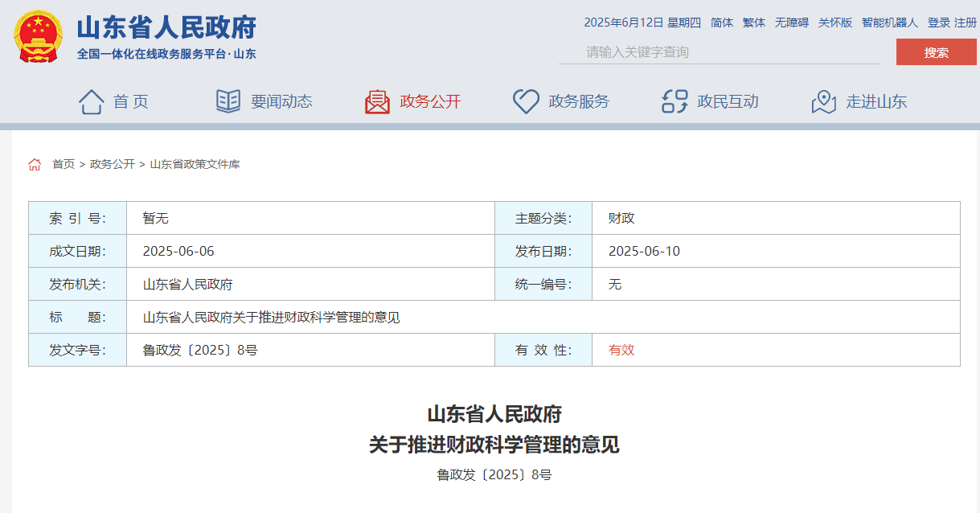Click the 暂无 index number value
The height and width of the screenshot is (513, 980).
[x=156, y=218]
